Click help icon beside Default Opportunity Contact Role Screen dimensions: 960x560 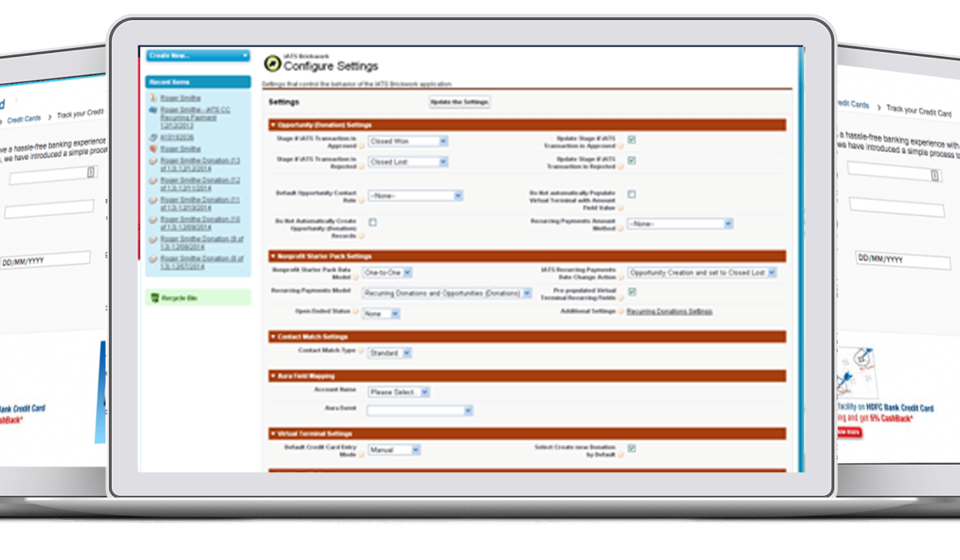[361, 201]
